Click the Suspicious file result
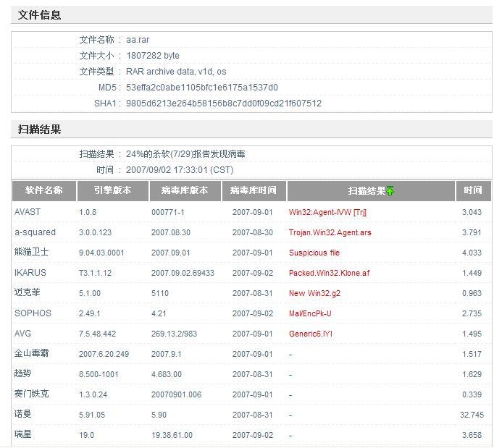494x448 pixels. click(x=314, y=253)
